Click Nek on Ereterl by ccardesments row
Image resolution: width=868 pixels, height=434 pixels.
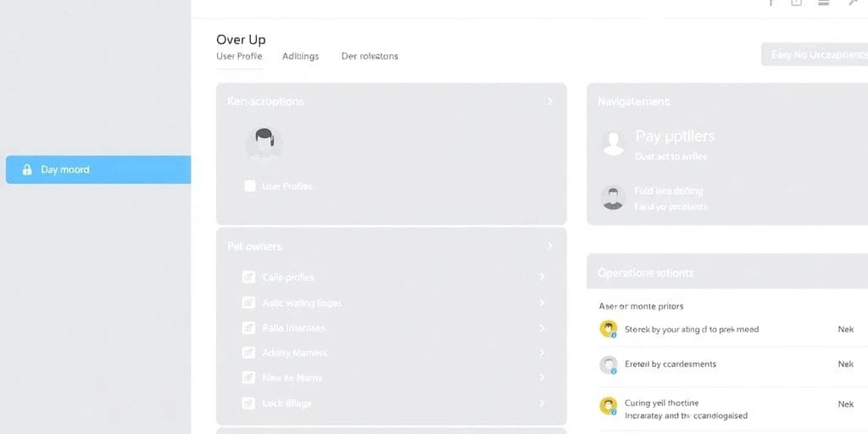(x=845, y=364)
